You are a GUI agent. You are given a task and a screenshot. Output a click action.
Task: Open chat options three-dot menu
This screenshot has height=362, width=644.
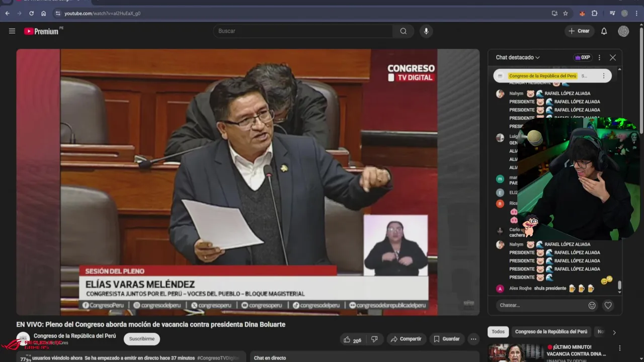(x=599, y=57)
